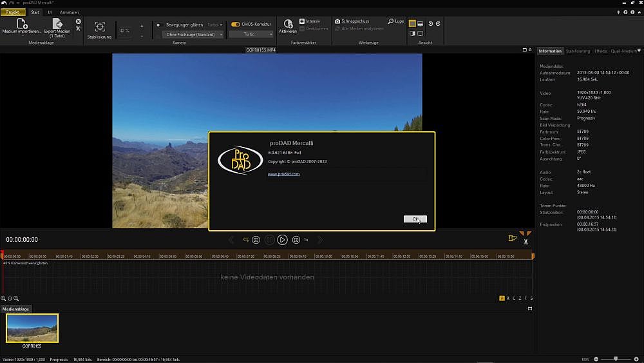Take a Schnappschuss with the camera icon

(337, 21)
